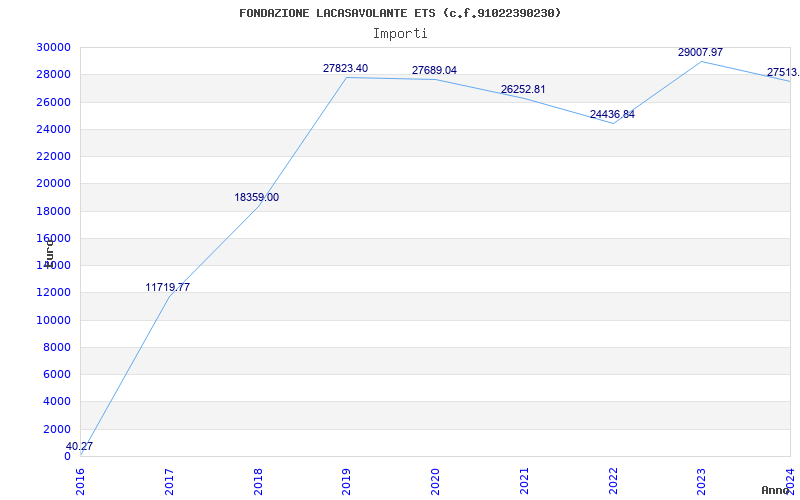This screenshot has width=800, height=500.
Task: Click the 4000 y-axis tick label
Action: point(56,402)
